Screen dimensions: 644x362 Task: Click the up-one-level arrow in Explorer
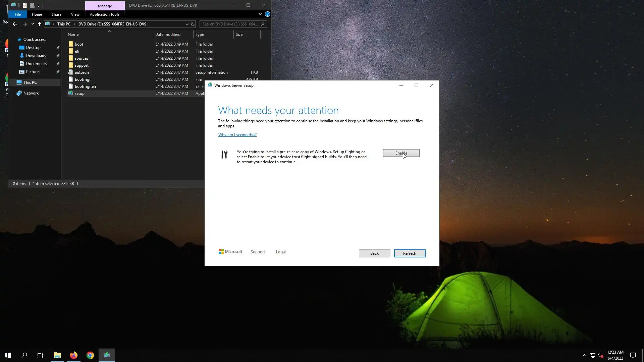pyautogui.click(x=40, y=24)
